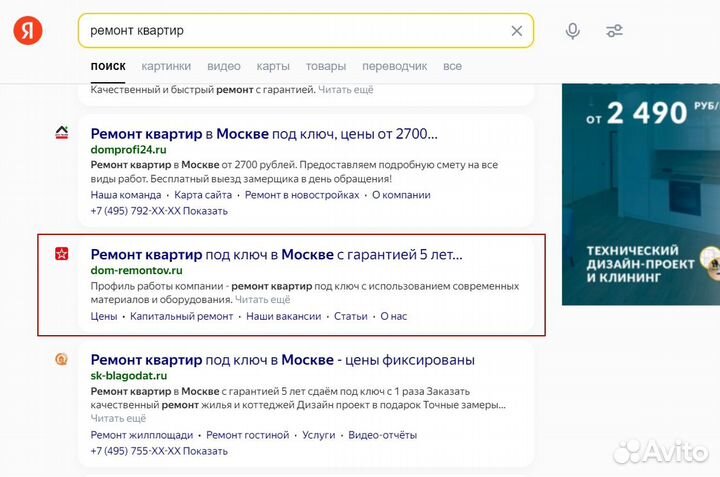Open result Ремонт квартир - цены фиксированы
Screen dimensions: 720x477
[282, 360]
